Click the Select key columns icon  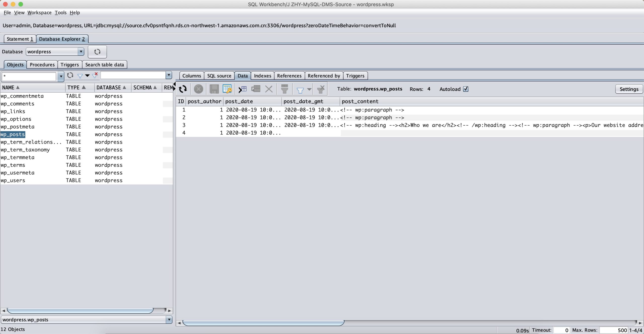pos(227,89)
